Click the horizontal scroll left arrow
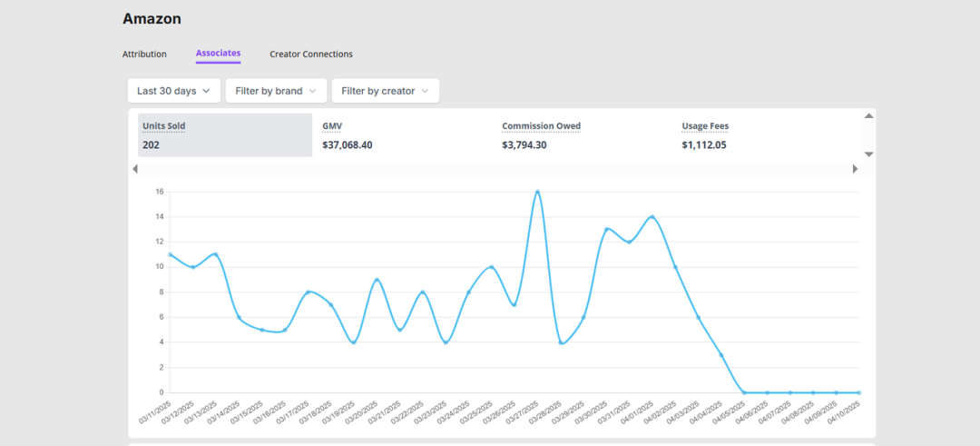Screen dimensions: 980x446 (135, 169)
